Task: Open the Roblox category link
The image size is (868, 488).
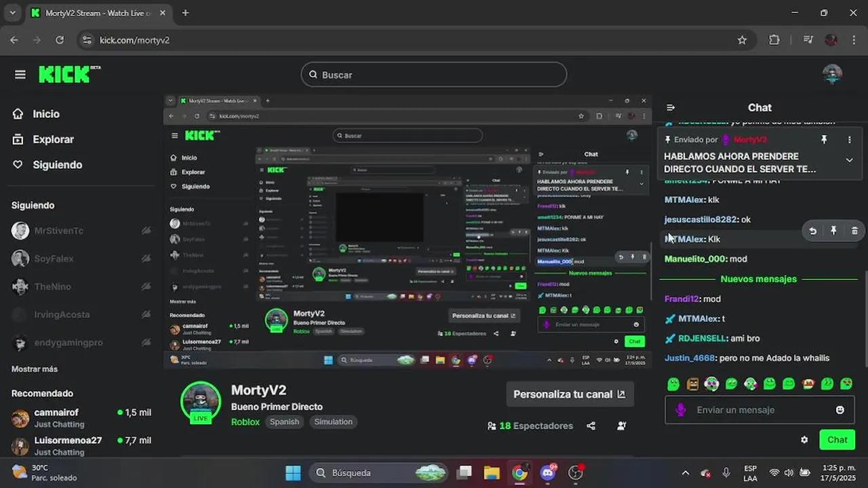Action: (x=245, y=422)
